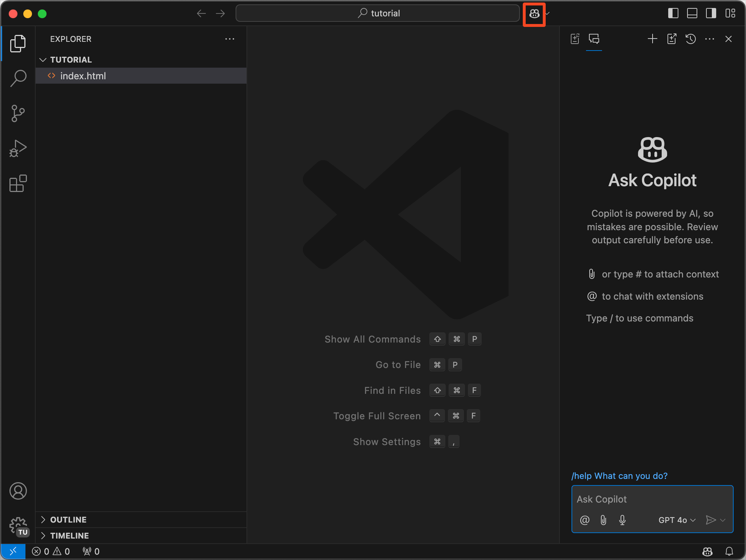
Task: Attach context with paperclip icon in input
Action: (603, 520)
